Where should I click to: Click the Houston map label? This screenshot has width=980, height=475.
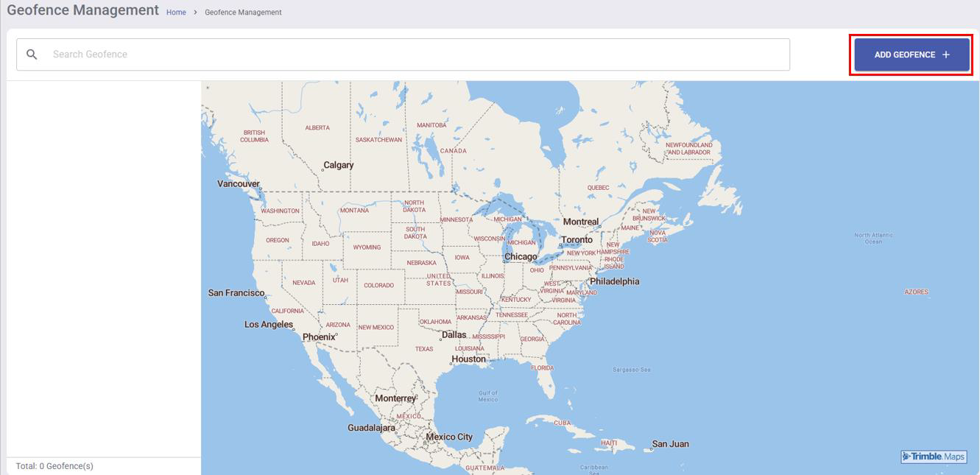[x=468, y=359]
